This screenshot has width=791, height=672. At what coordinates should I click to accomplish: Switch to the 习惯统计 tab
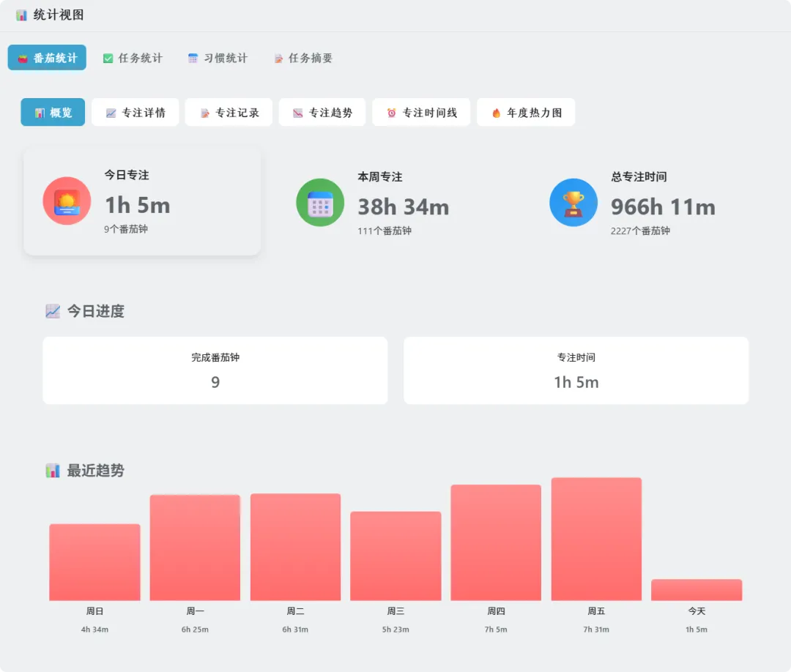click(x=218, y=58)
